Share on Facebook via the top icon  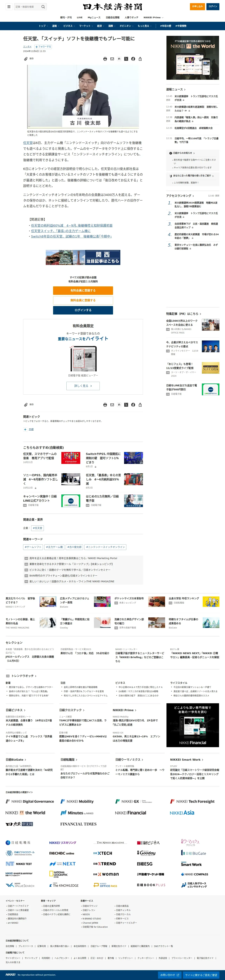[133, 59]
